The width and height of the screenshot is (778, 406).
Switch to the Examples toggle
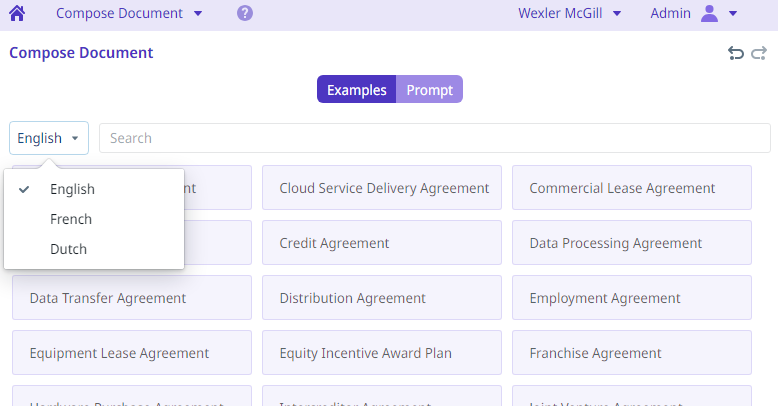click(357, 90)
